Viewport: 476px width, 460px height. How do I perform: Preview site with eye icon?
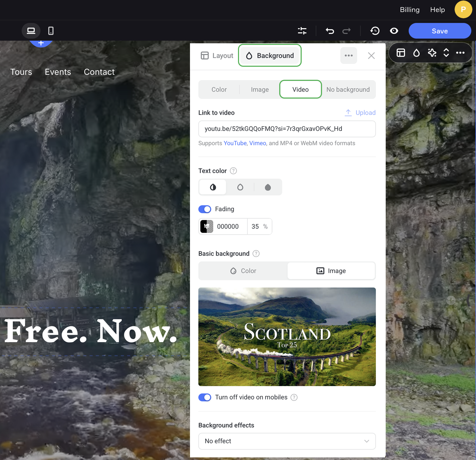394,31
